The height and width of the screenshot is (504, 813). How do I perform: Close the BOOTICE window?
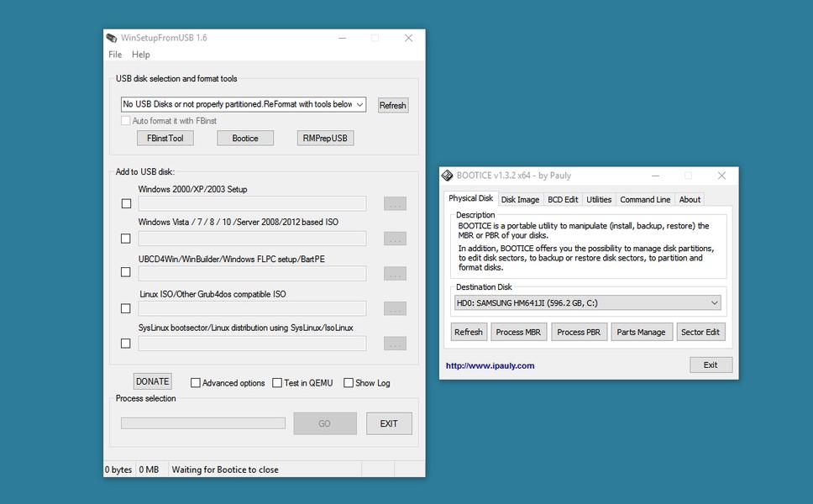pyautogui.click(x=721, y=176)
